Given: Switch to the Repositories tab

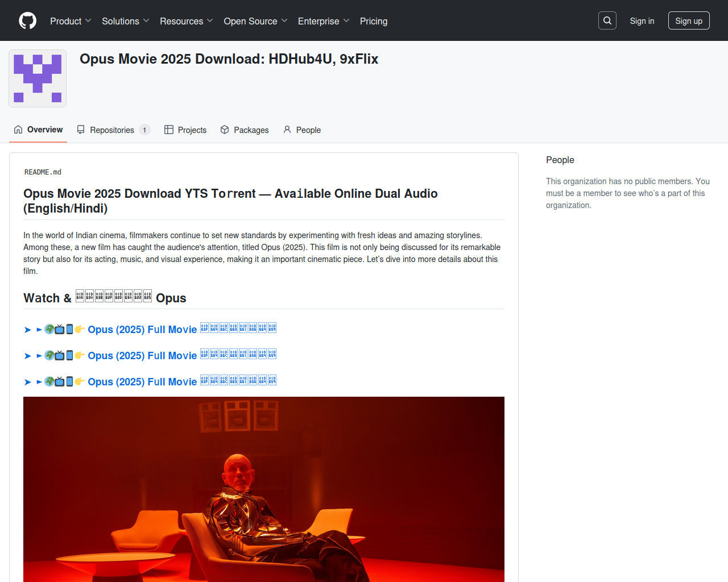Looking at the screenshot, I should tap(113, 130).
